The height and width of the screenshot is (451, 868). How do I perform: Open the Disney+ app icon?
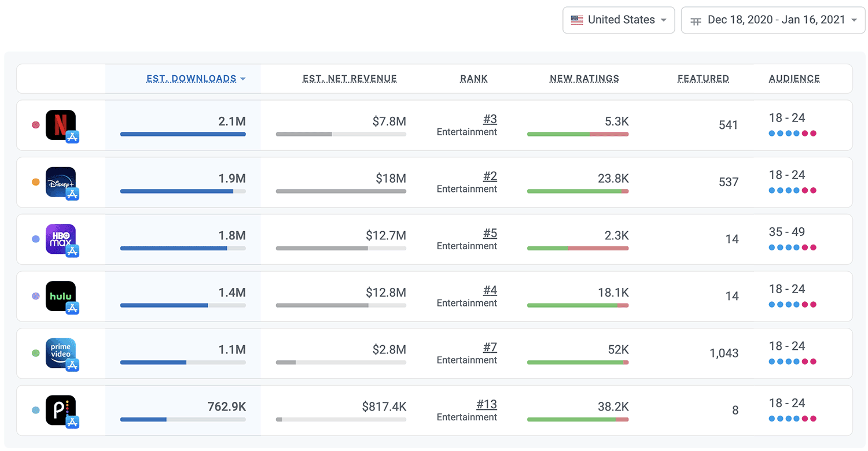click(61, 182)
